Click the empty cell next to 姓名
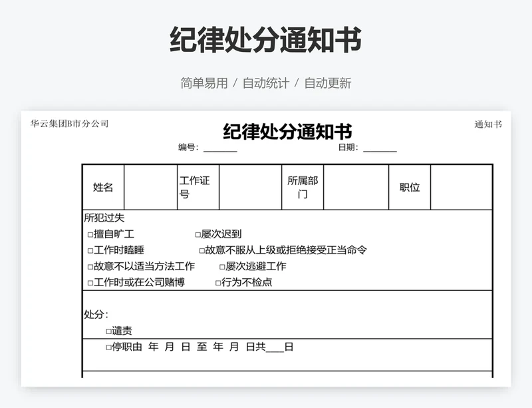 [x=151, y=187]
